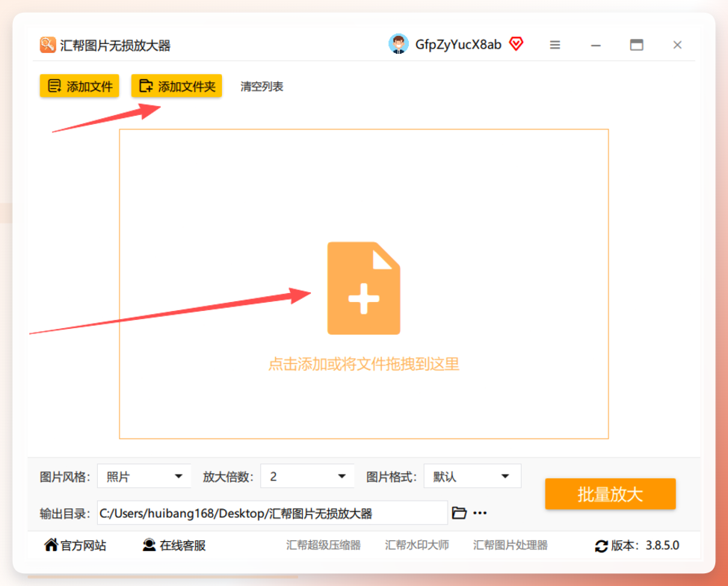
Task: Click the username GfpZyYucX8ab
Action: pos(458,45)
